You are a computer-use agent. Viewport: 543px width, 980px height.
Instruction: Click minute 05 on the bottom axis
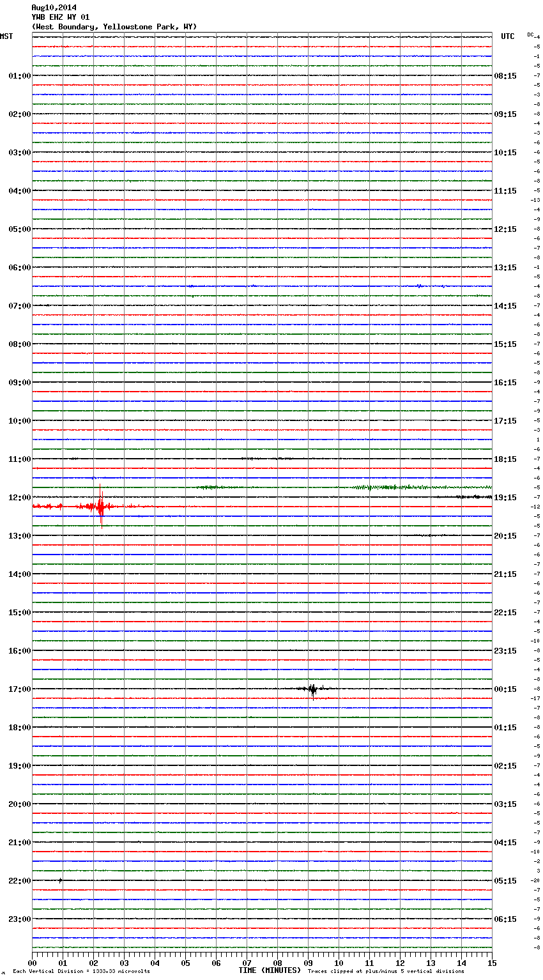coord(185,963)
